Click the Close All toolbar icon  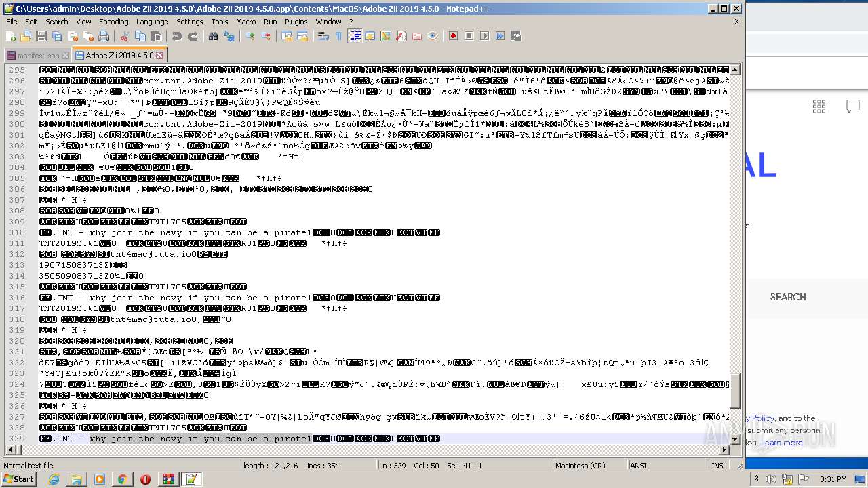coord(88,36)
